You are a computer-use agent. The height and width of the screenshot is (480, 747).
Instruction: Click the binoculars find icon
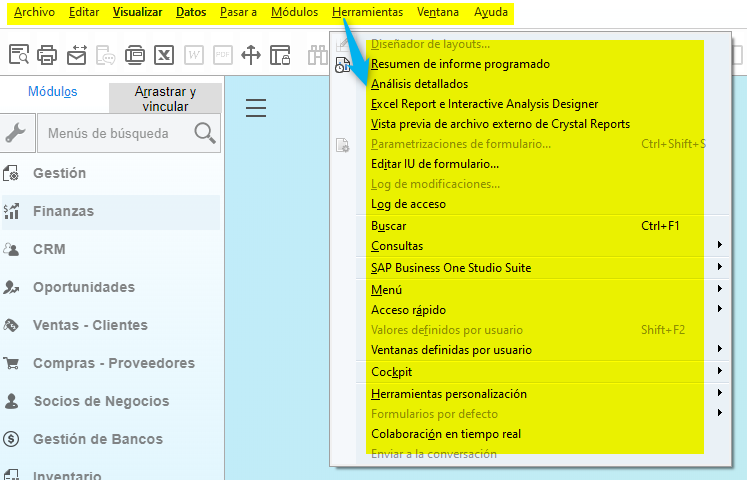coord(317,55)
